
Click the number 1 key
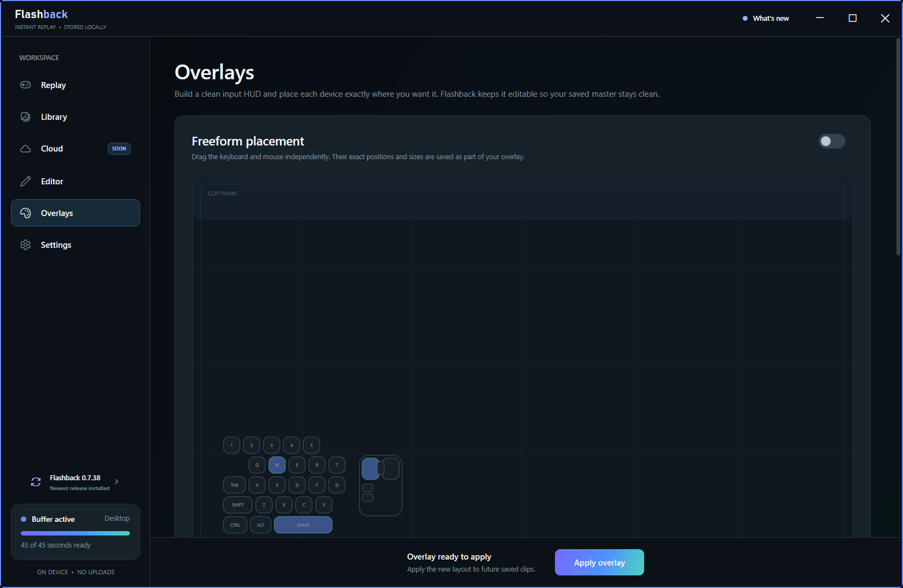(x=231, y=445)
